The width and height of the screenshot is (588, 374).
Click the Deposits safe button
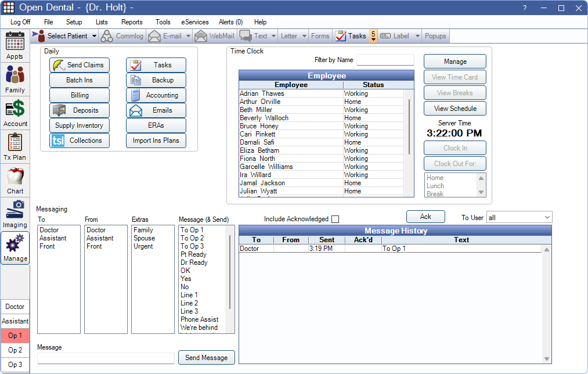80,110
